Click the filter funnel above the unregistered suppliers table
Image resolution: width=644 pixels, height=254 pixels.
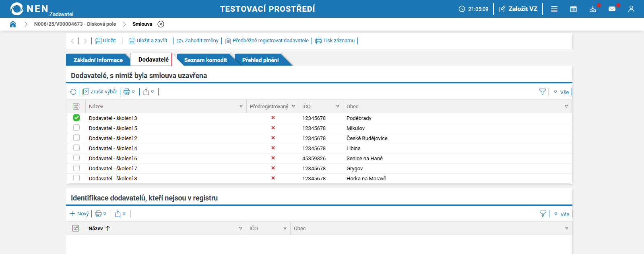tap(543, 214)
